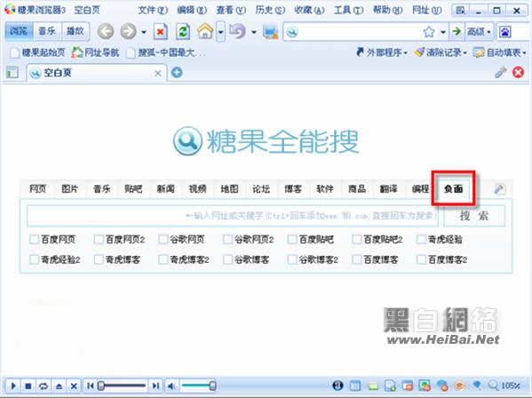Click the green rectangle status icon

tap(373, 386)
